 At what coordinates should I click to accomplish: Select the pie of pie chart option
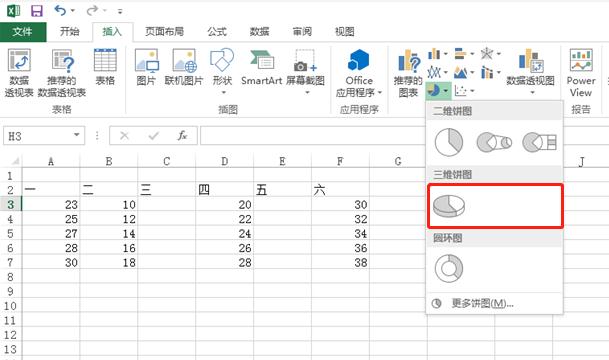[x=494, y=143]
